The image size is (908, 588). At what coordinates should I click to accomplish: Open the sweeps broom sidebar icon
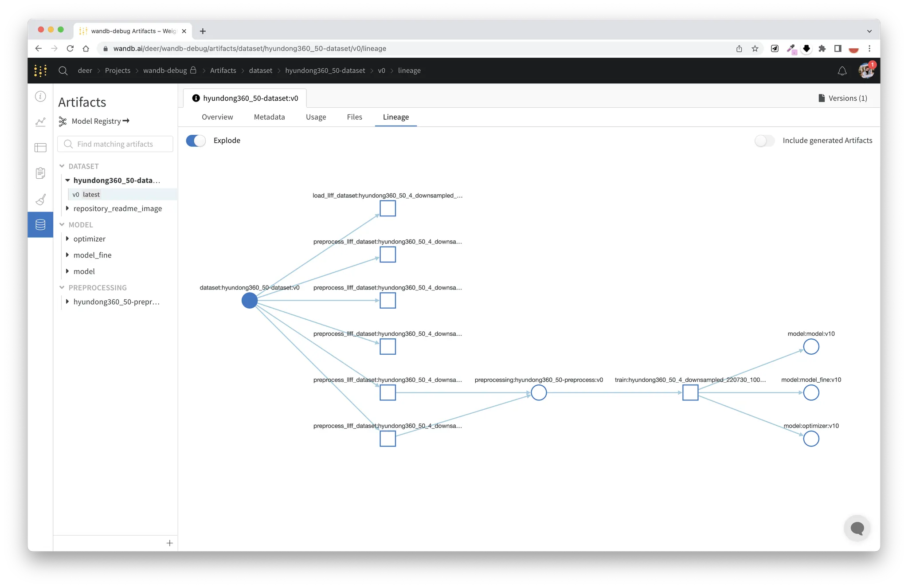tap(40, 199)
